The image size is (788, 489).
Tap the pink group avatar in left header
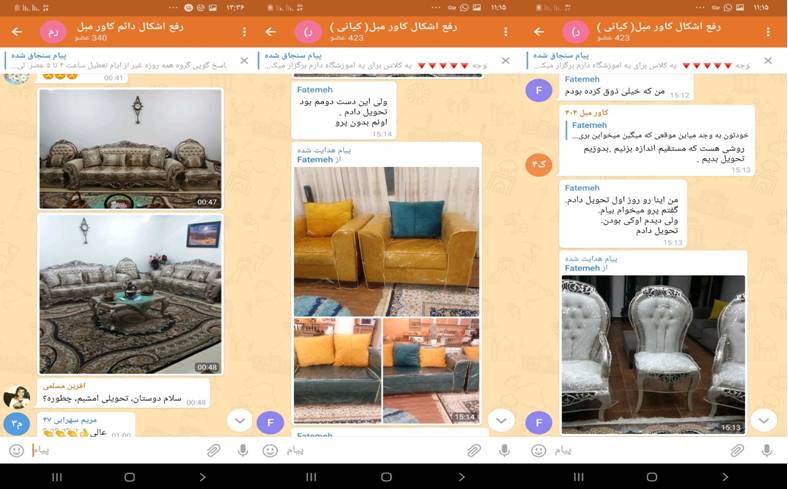click(x=52, y=32)
